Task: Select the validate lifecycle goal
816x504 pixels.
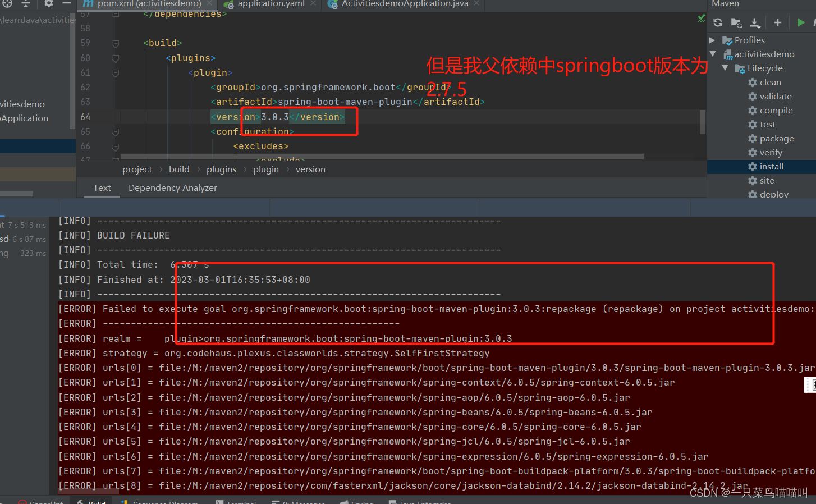Action: click(x=776, y=97)
